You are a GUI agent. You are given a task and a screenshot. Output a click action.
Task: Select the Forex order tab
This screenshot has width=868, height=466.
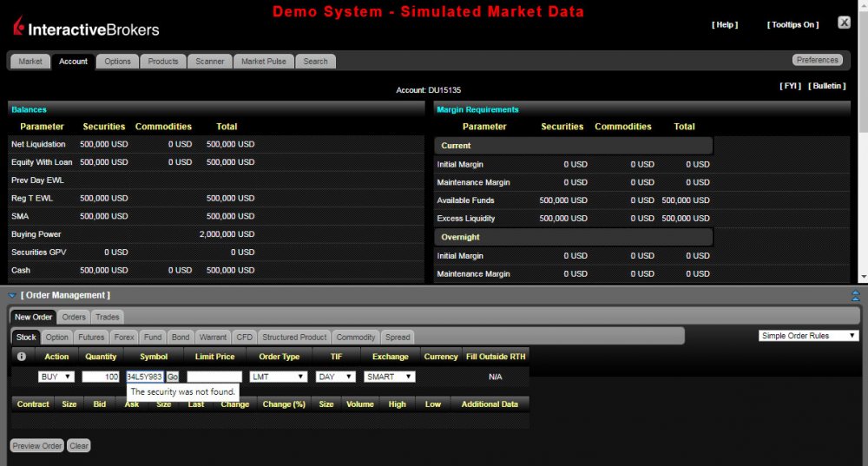tap(124, 337)
